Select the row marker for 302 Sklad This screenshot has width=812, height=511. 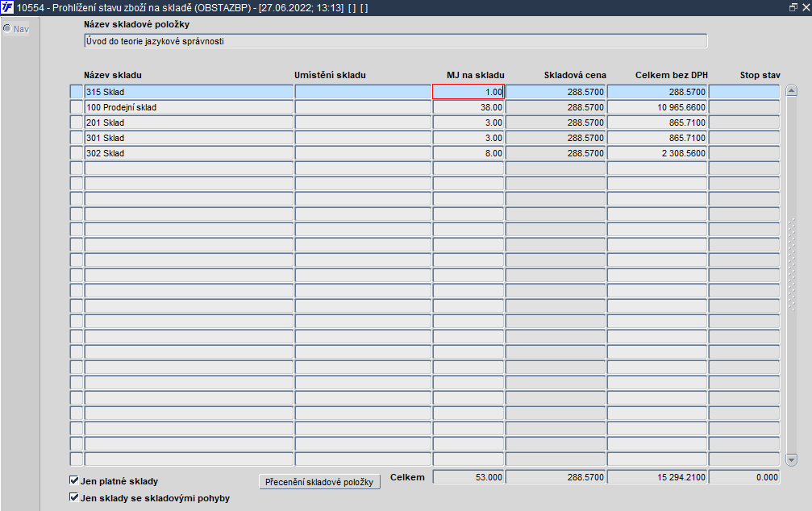point(76,153)
